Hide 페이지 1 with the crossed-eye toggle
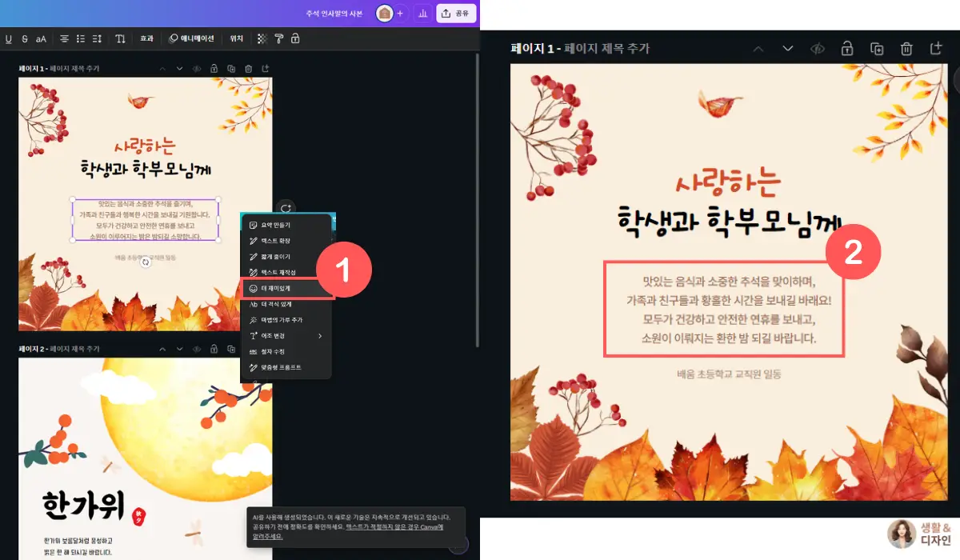The image size is (960, 560). (x=817, y=48)
